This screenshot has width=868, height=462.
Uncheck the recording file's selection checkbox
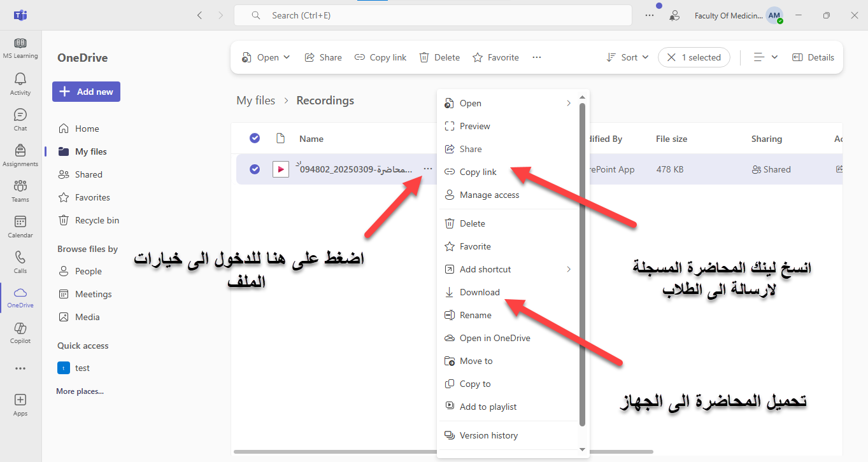tap(255, 169)
